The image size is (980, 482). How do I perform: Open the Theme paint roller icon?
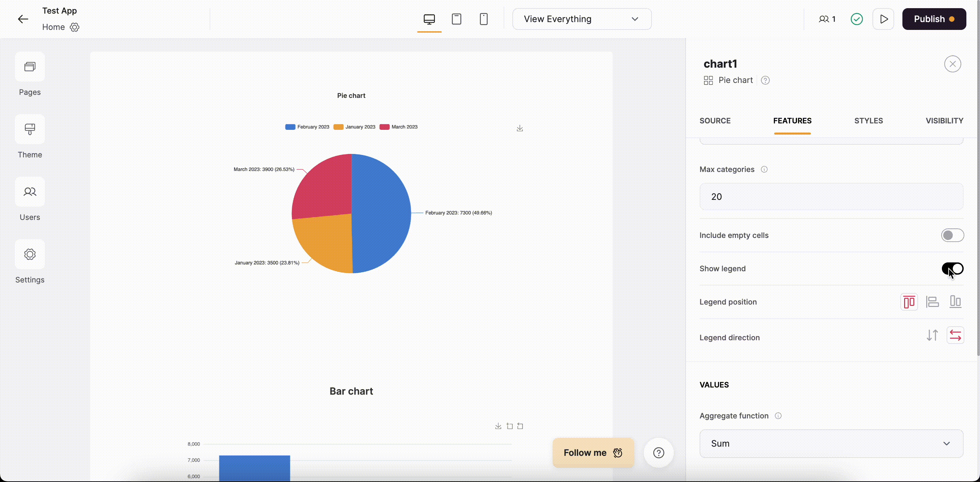point(30,129)
